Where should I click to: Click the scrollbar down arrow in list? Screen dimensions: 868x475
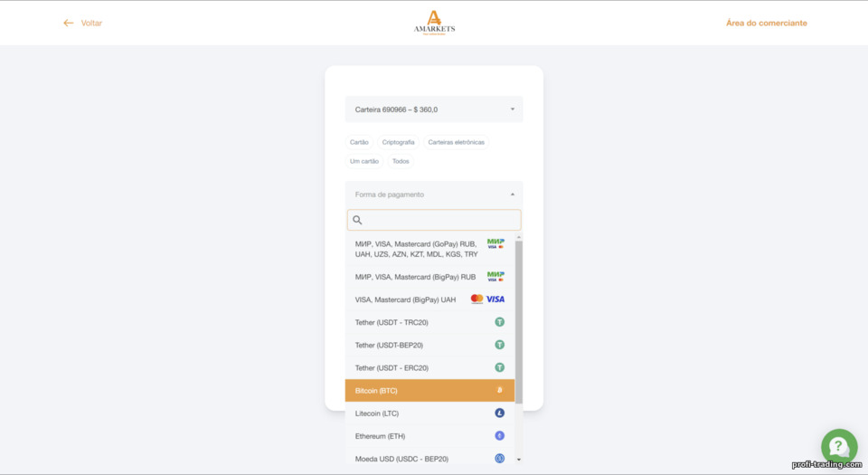pyautogui.click(x=519, y=460)
